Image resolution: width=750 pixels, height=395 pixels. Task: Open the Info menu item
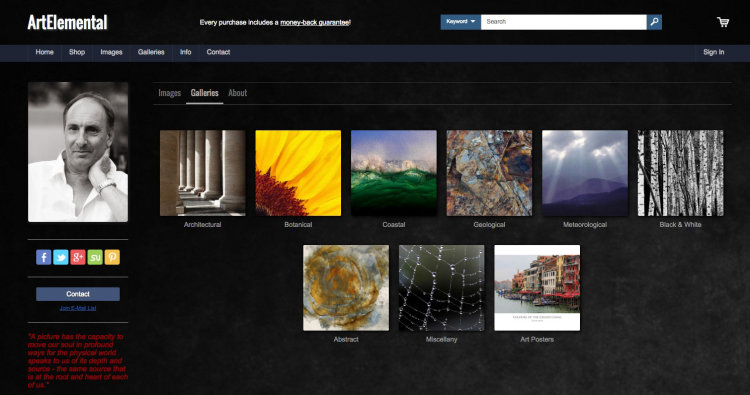[186, 52]
